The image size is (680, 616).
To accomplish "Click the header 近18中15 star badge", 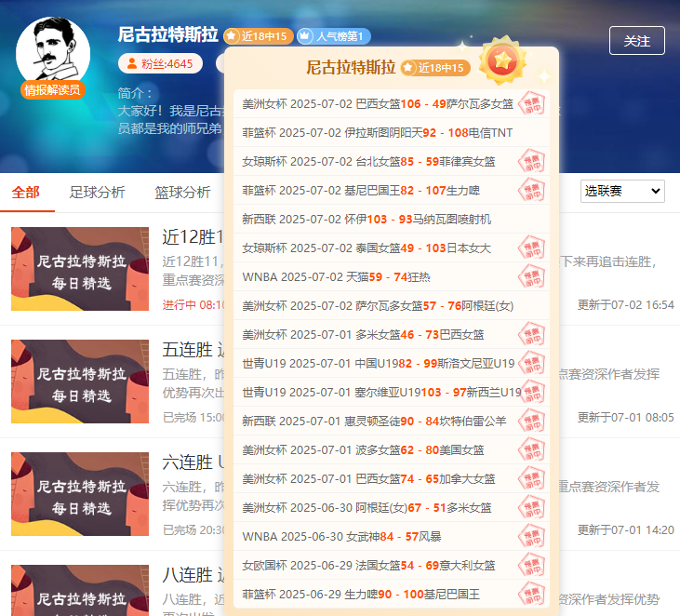I will coord(258,36).
